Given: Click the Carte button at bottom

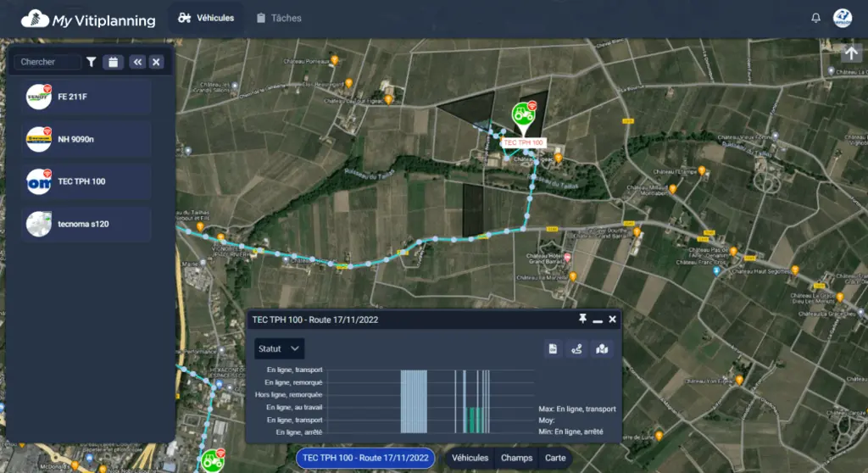Looking at the screenshot, I should click(x=555, y=458).
